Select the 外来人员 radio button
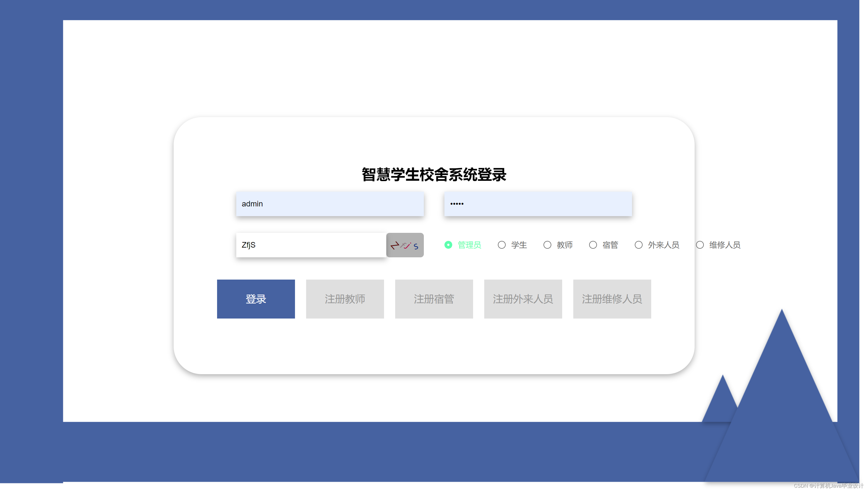The image size is (868, 491). click(x=638, y=245)
